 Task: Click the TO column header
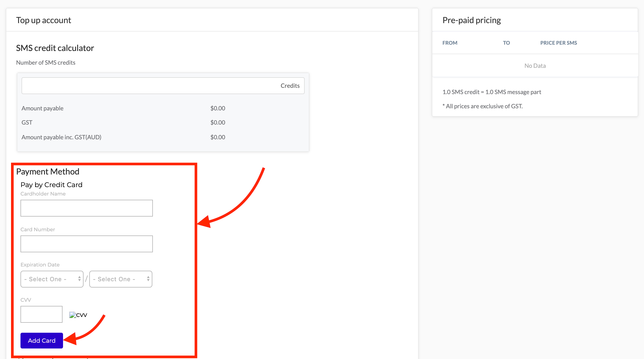506,43
